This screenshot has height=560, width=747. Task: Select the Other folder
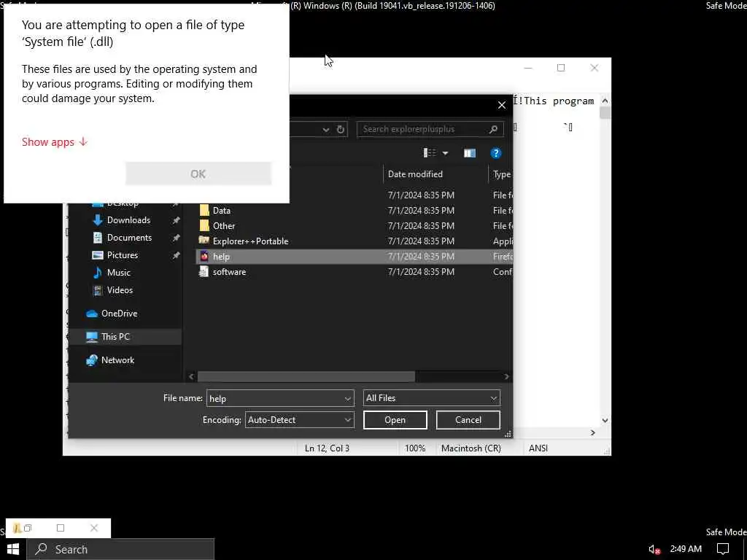[224, 226]
